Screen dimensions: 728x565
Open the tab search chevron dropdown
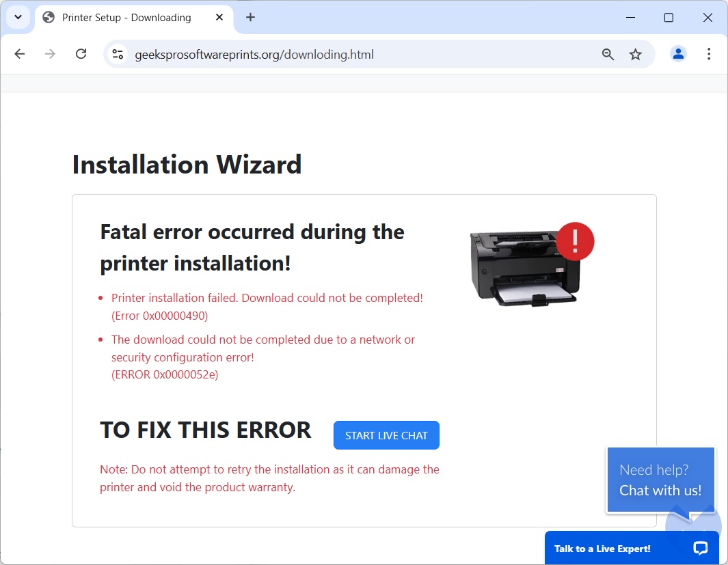point(18,17)
